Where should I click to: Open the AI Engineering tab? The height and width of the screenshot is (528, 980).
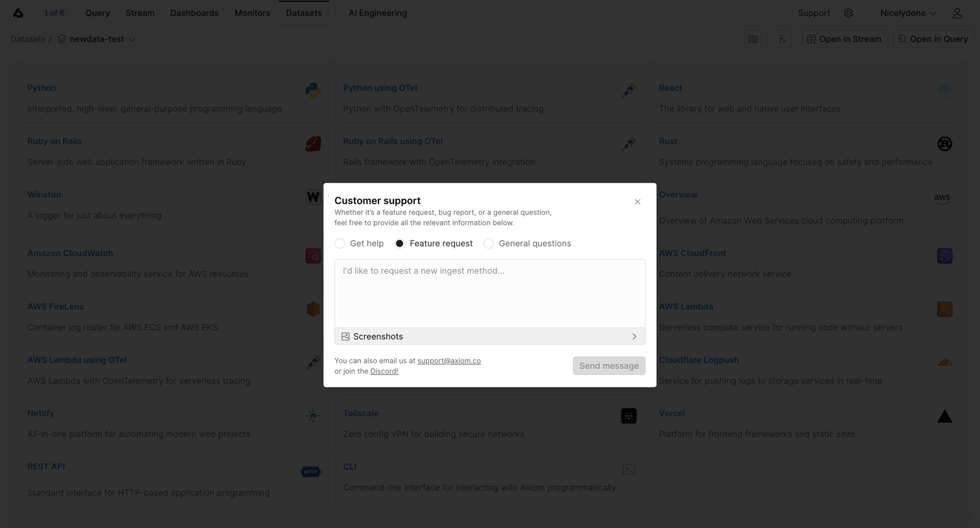(x=378, y=13)
